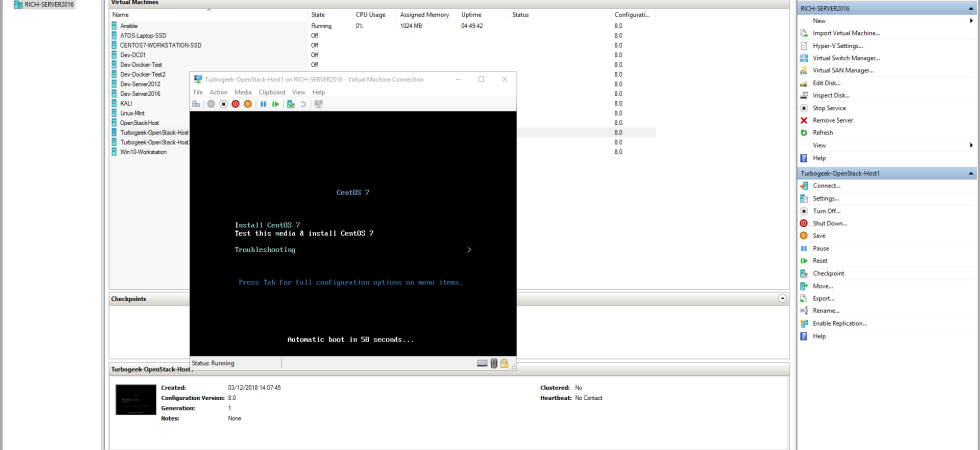Click Refresh in Actions pane
The image size is (980, 450).
pos(822,132)
